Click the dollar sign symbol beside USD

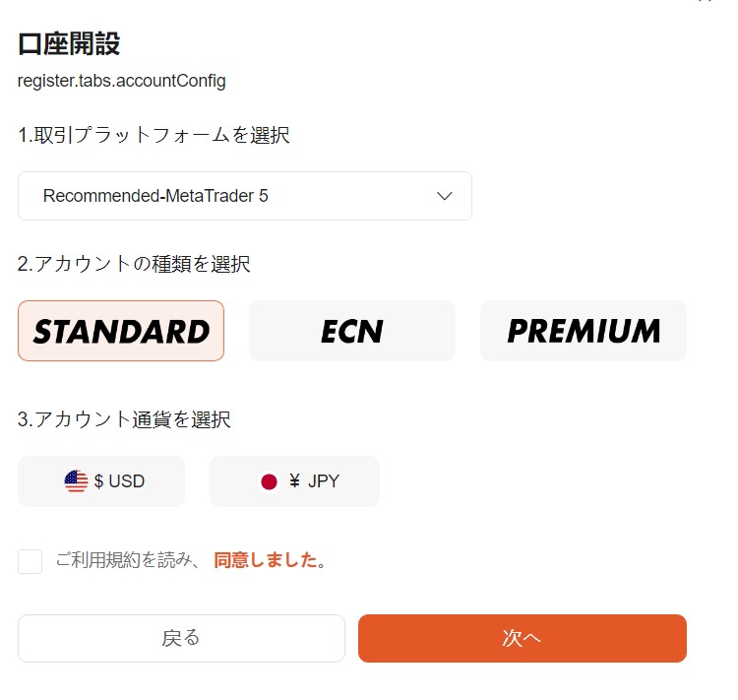pos(98,481)
